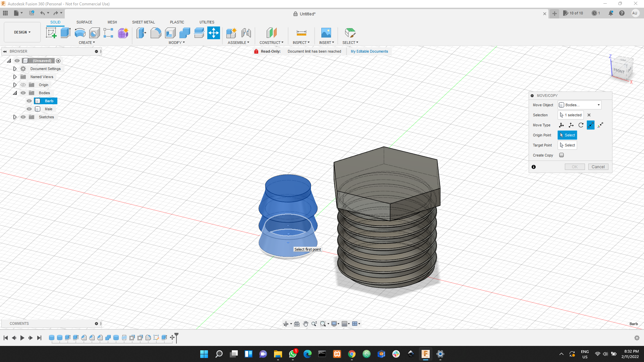Open the Move Object Bodies dropdown
Image resolution: width=644 pixels, height=362 pixels.
580,105
